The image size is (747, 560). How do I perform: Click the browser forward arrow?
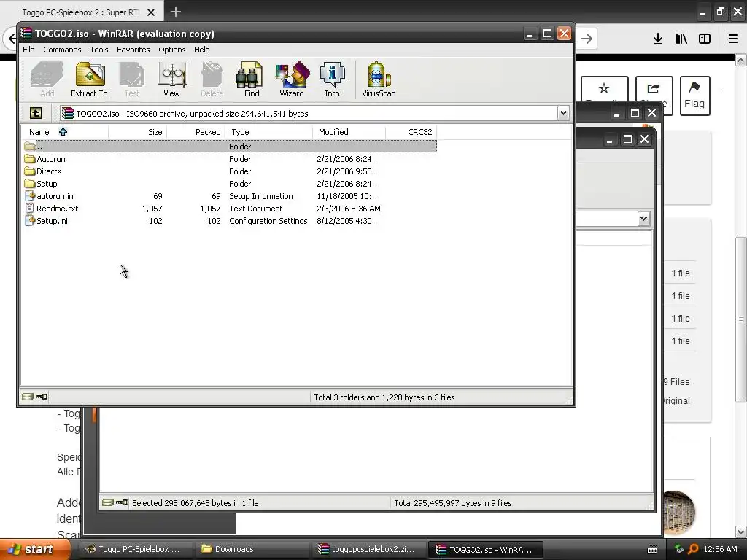click(587, 39)
